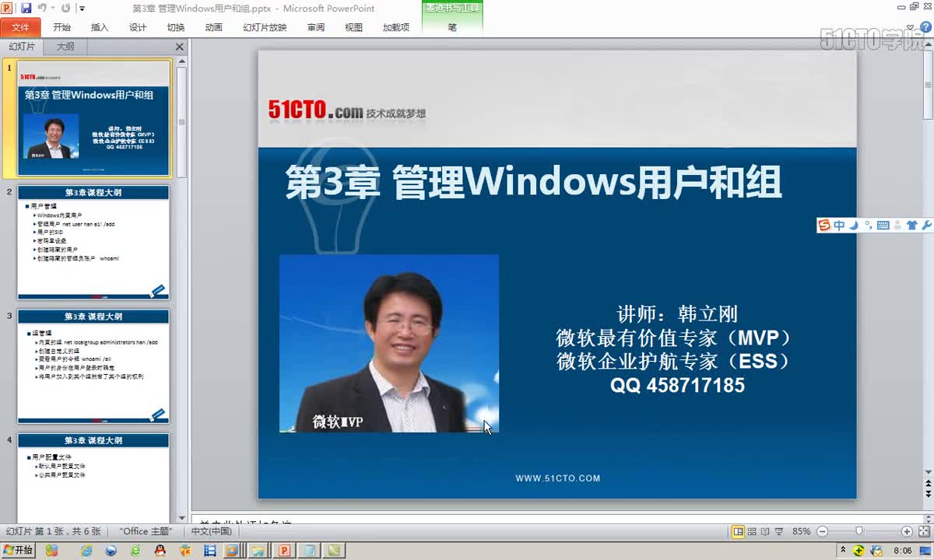Image resolution: width=934 pixels, height=560 pixels.
Task: Show hidden system tray icons arrow
Action: click(843, 551)
